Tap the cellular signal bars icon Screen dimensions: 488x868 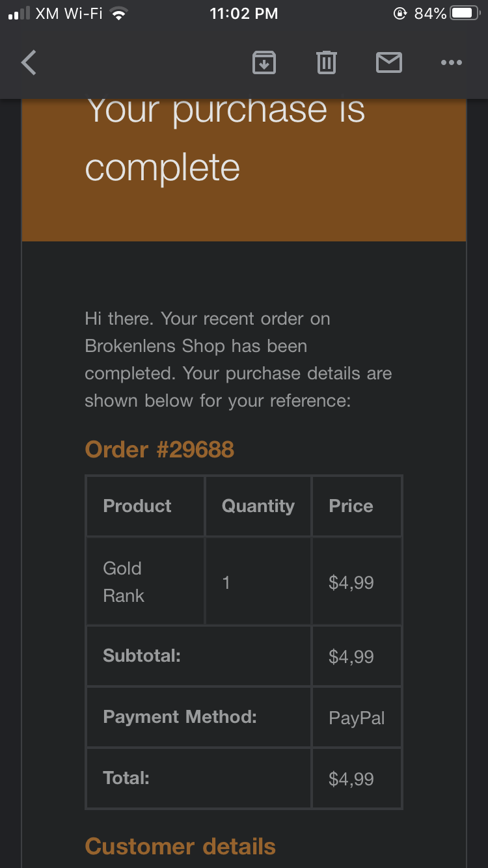[19, 14]
